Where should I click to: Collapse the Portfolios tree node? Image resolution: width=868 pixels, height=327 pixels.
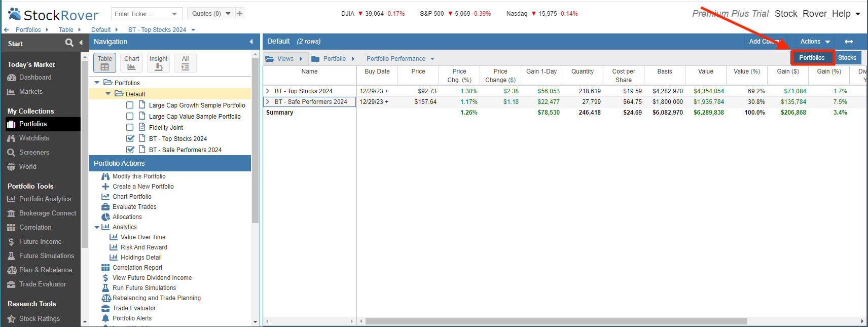coord(97,83)
